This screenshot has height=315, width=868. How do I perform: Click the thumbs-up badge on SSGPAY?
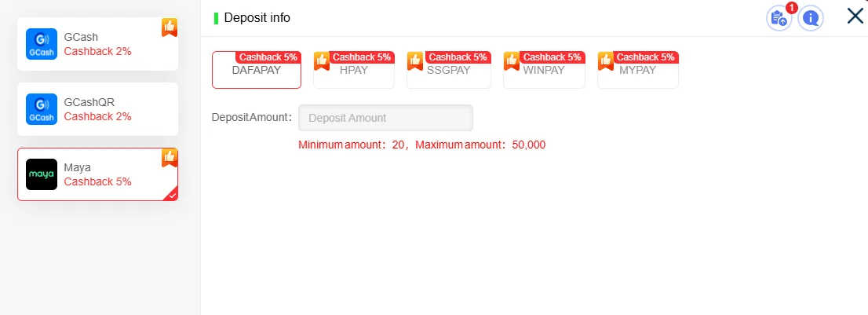click(415, 61)
